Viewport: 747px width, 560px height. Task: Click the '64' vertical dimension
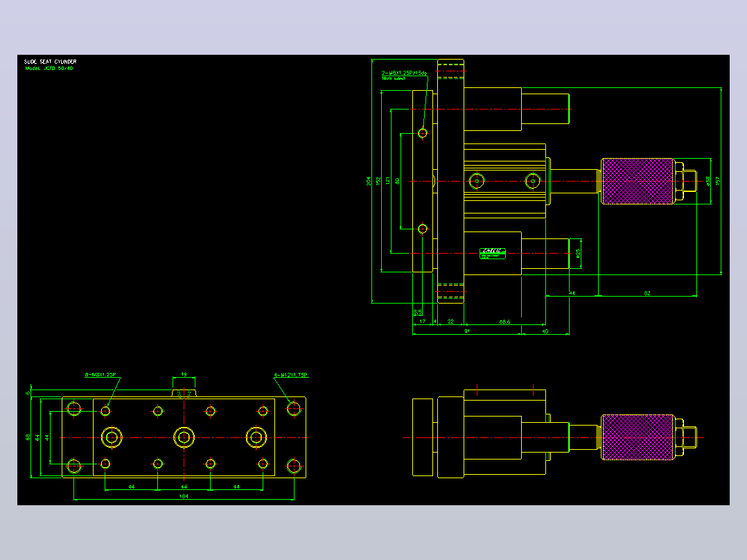click(x=37, y=437)
